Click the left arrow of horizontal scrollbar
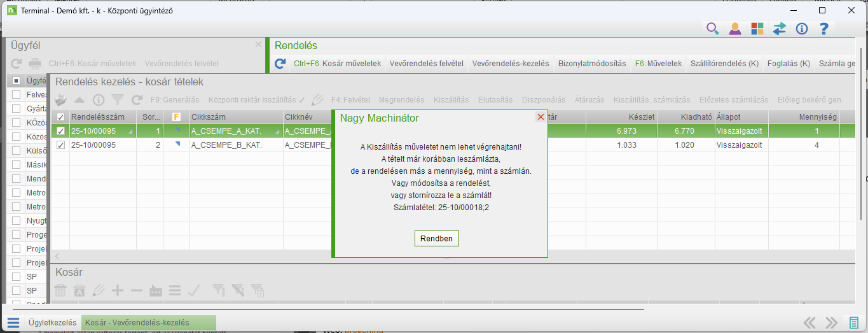The width and height of the screenshot is (868, 333). (58, 257)
